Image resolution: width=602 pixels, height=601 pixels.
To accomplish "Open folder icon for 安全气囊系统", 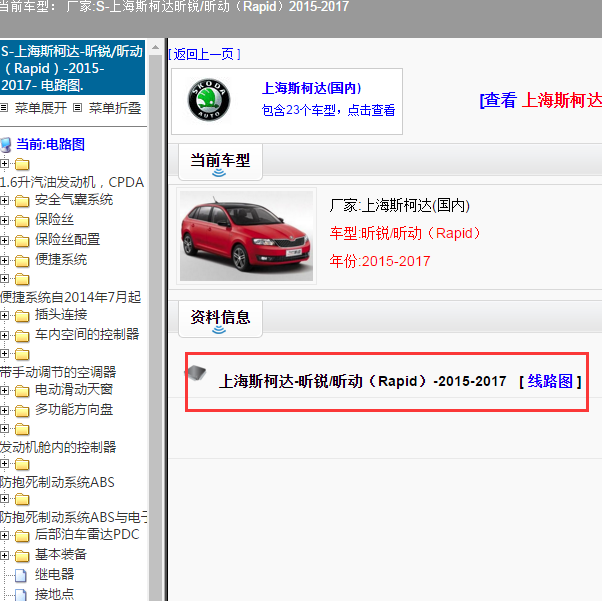I will pyautogui.click(x=22, y=200).
